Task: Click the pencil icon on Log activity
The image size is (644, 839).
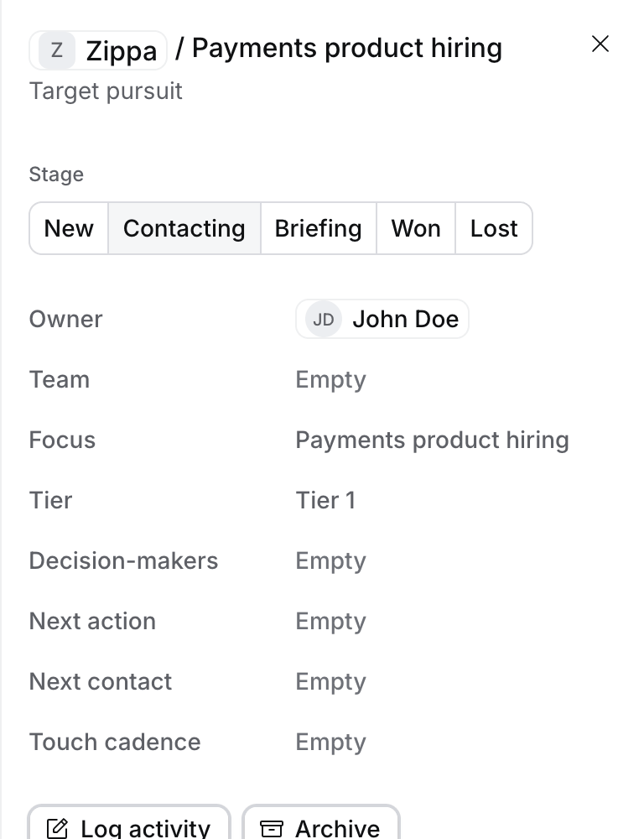Action: (57, 828)
